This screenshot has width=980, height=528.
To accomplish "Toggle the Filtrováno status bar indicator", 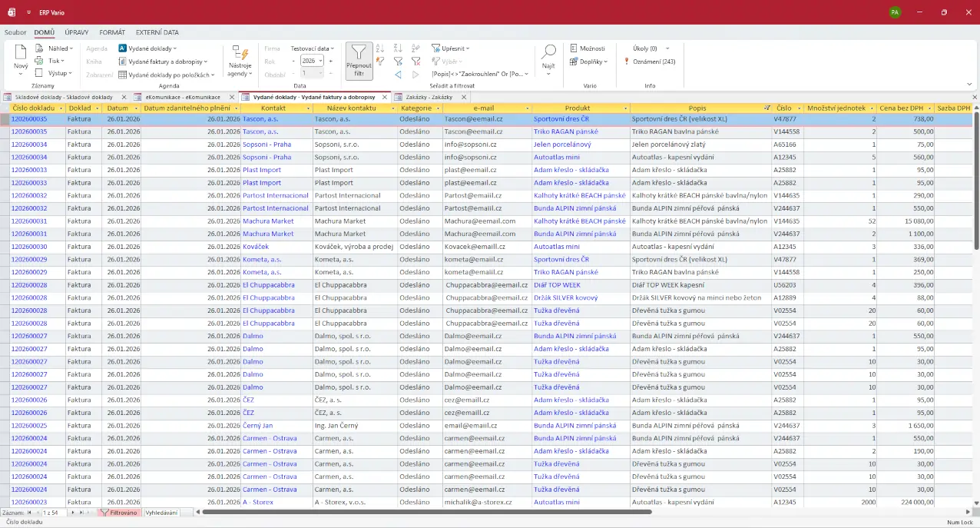I will point(119,513).
